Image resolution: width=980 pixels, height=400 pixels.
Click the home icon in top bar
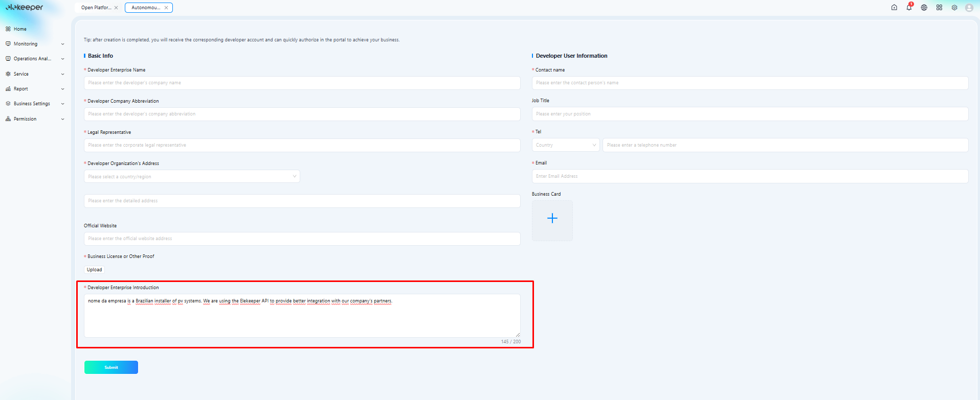[x=894, y=8]
